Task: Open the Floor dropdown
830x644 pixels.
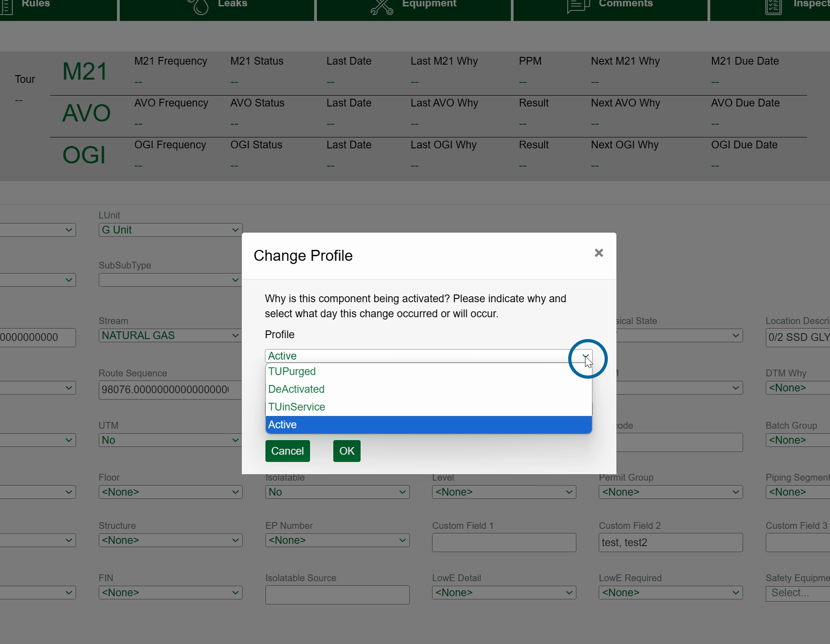Action: (x=170, y=492)
